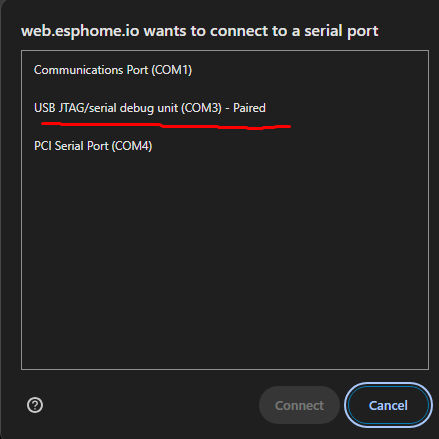This screenshot has width=439, height=439.
Task: Click the red underline beneath COM3 entry
Action: tap(166, 126)
